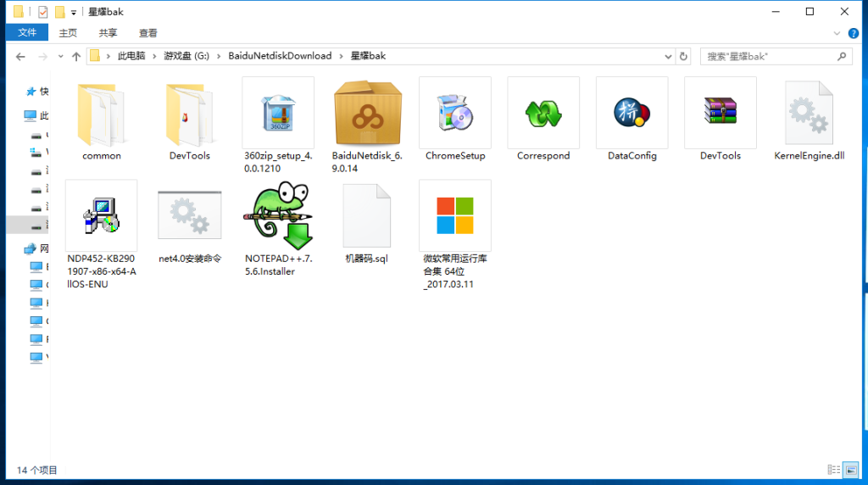The width and height of the screenshot is (868, 485).
Task: Select the NOTEPAD++ installer chameleon icon
Action: (278, 216)
